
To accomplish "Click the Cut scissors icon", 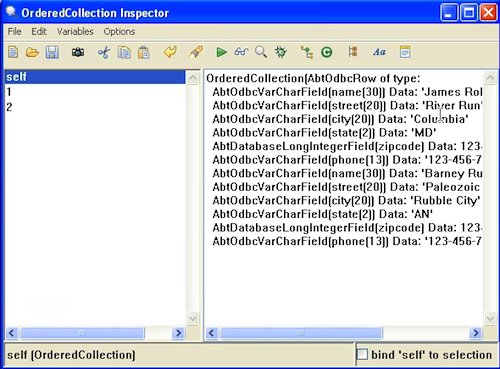I will click(104, 52).
